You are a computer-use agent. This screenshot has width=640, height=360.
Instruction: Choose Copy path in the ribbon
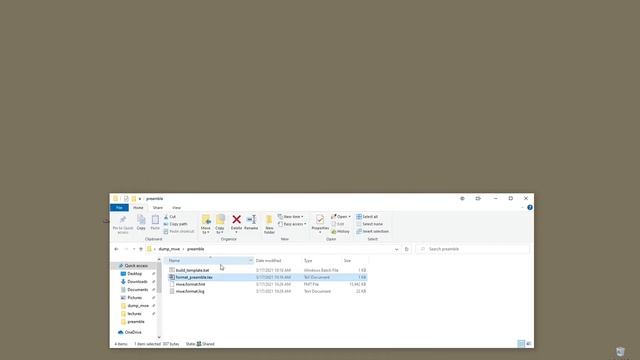pyautogui.click(x=176, y=224)
